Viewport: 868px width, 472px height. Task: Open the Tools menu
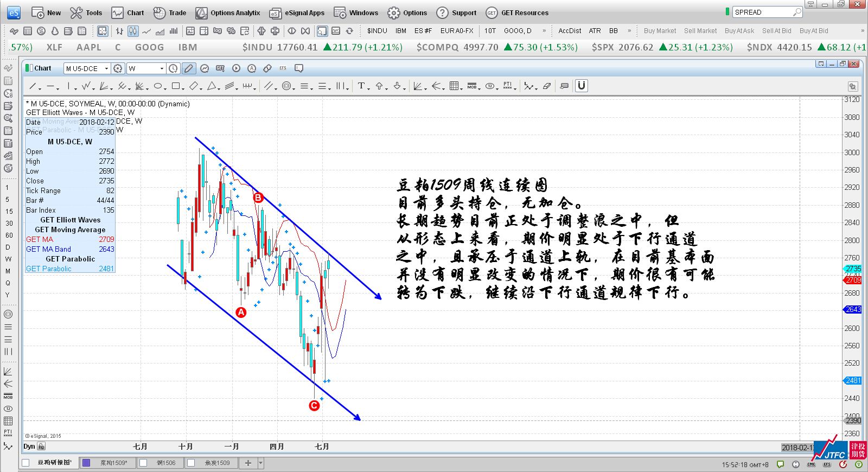pyautogui.click(x=86, y=12)
